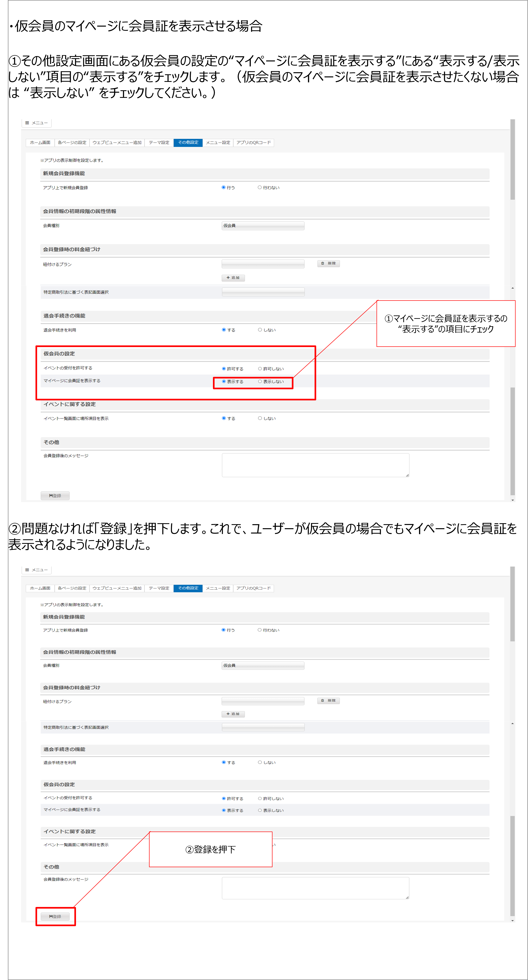Click the trash 削除 button in the upper form

click(328, 263)
